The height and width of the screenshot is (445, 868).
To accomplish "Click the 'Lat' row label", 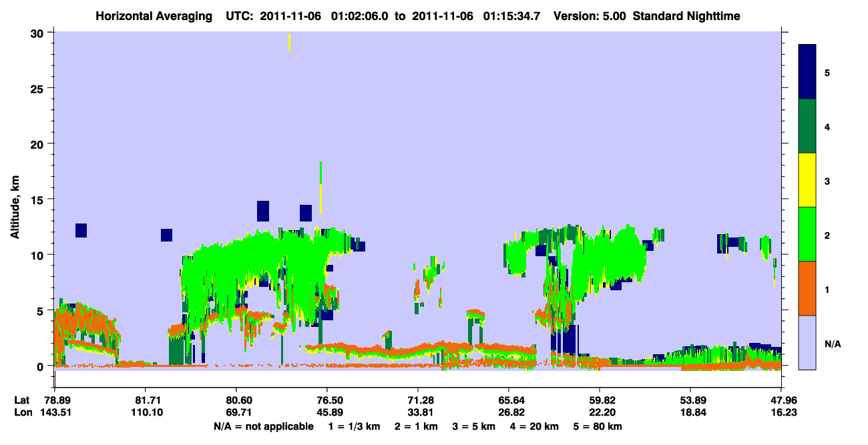I will (x=22, y=400).
